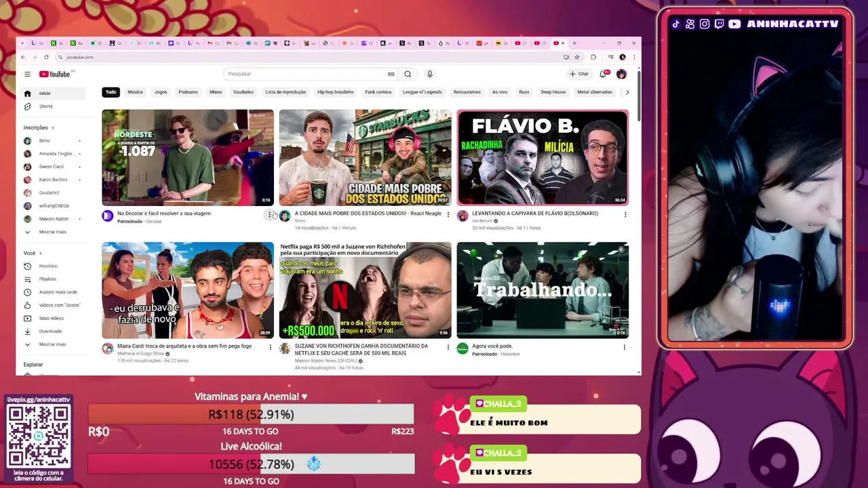Open Matheus e Guigo Show channel link
Viewport: 868px width, 488px height.
pyautogui.click(x=140, y=353)
